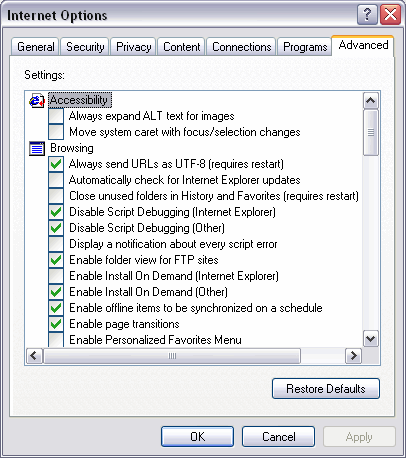Select the Browsing tree heading
This screenshot has width=406, height=458.
(72, 148)
